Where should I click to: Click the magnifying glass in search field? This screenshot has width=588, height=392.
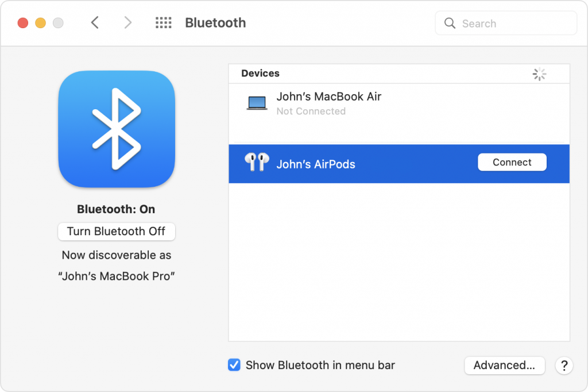pos(450,24)
